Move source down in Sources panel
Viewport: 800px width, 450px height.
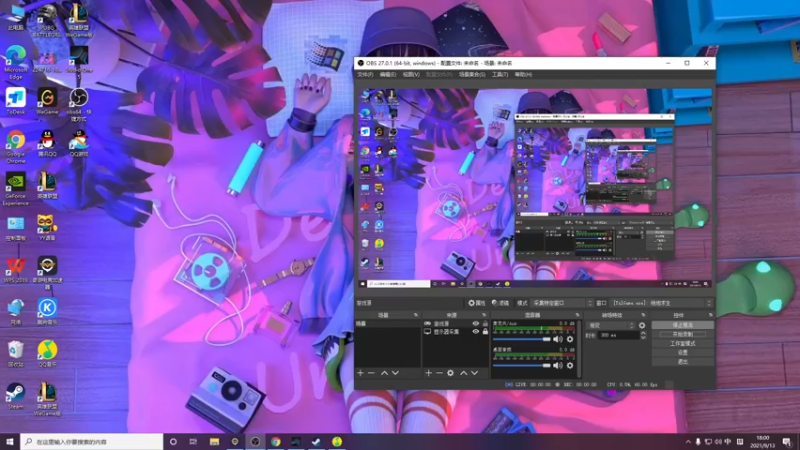(x=474, y=373)
